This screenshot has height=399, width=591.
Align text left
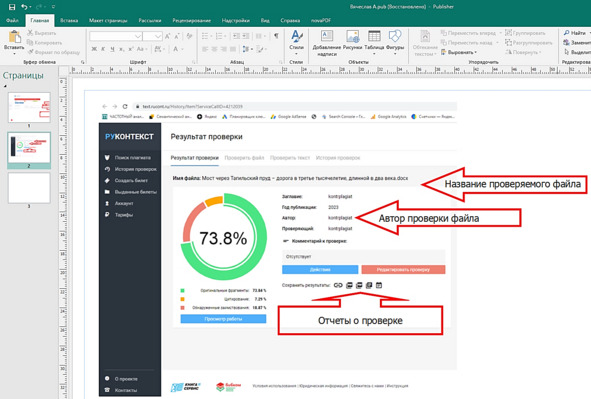[205, 49]
